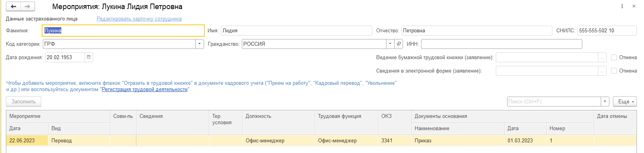This screenshot has height=153, width=644.
Task: Select the Приказ document name cell
Action: (x=458, y=140)
